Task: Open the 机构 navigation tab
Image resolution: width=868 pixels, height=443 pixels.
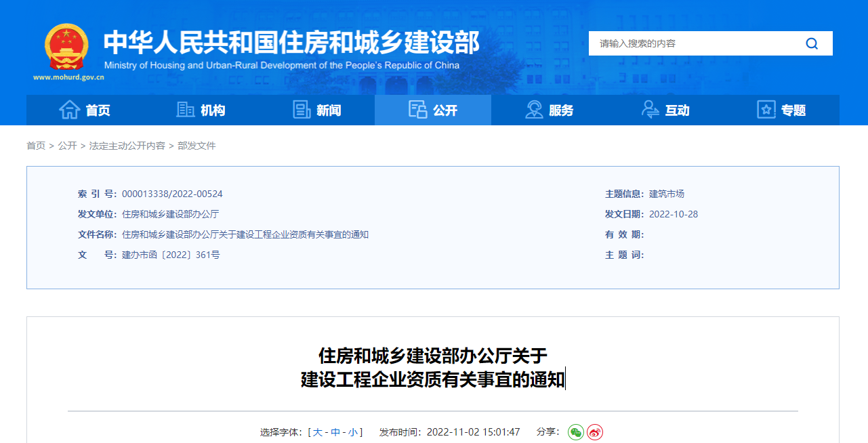Action: [201, 110]
